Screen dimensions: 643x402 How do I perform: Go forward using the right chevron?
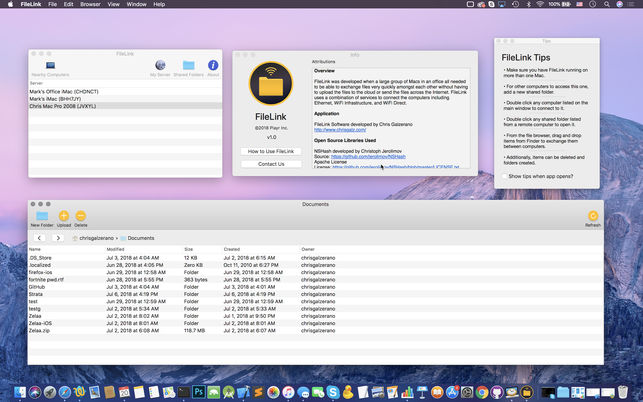coord(57,238)
